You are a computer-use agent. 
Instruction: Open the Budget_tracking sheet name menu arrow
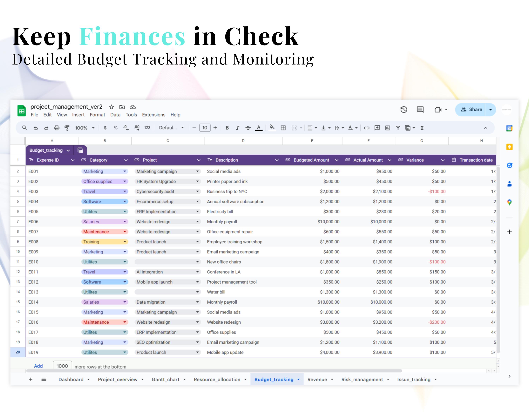(x=68, y=150)
